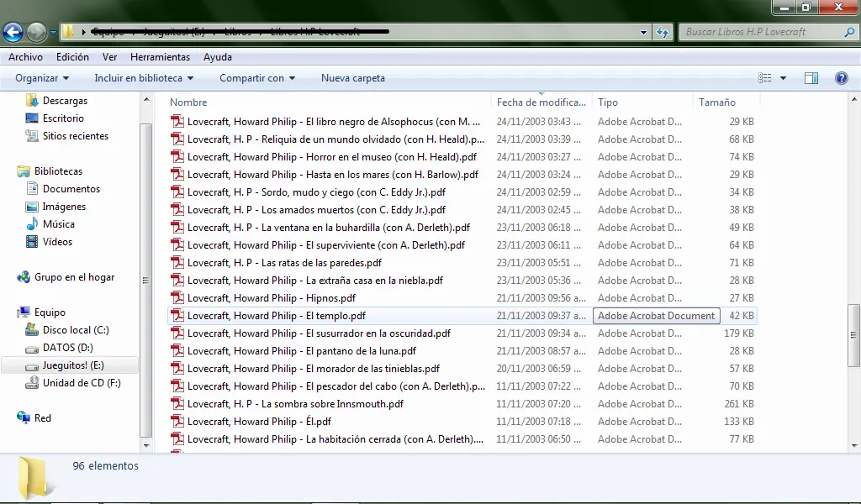The height and width of the screenshot is (504, 861).
Task: Open the Organizar dropdown
Action: click(42, 78)
